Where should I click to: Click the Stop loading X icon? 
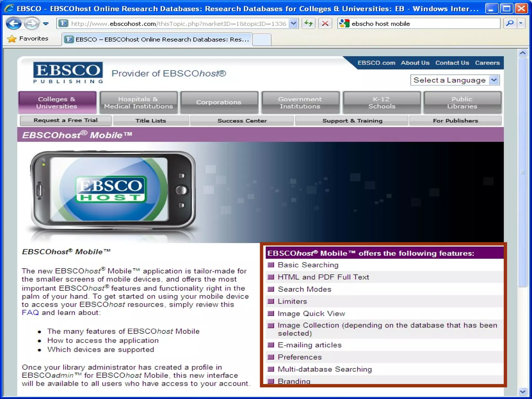tap(325, 24)
